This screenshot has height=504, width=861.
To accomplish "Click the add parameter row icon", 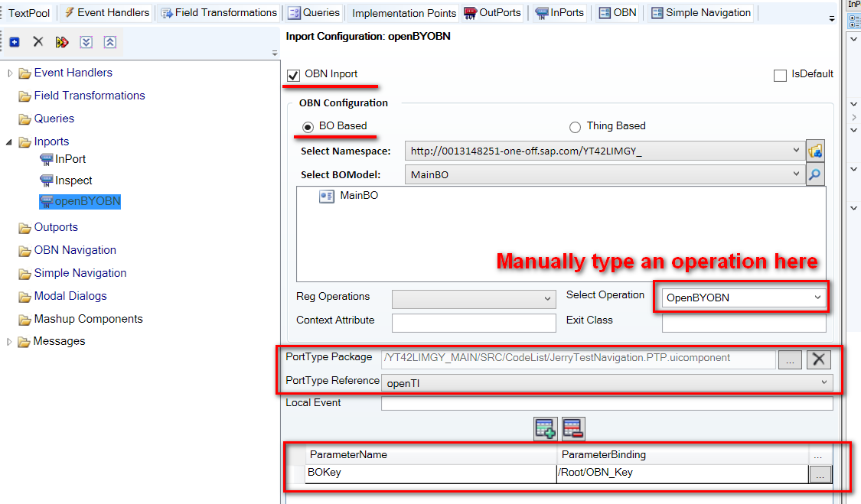I will (545, 429).
